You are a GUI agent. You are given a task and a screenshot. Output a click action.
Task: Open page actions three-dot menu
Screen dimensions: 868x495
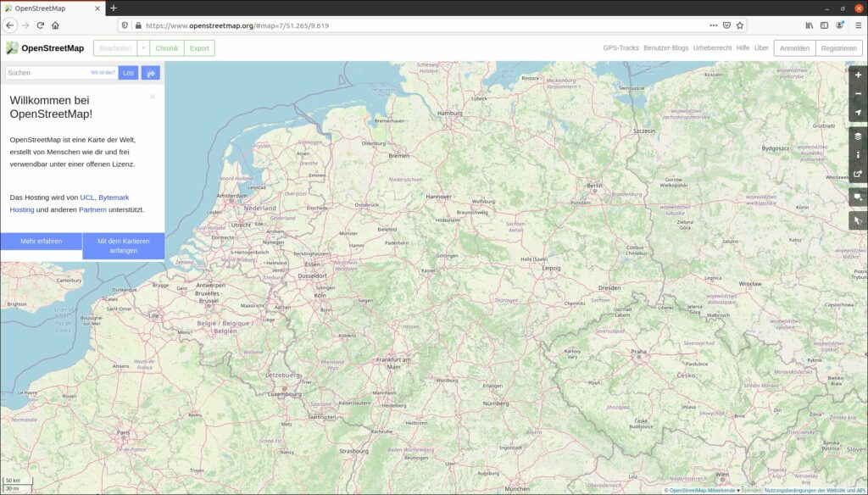[x=713, y=25]
